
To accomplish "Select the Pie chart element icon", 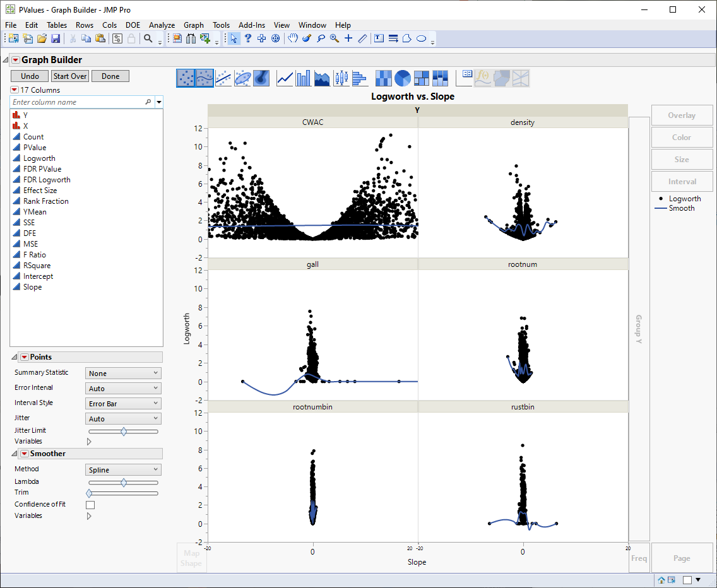I will click(403, 78).
